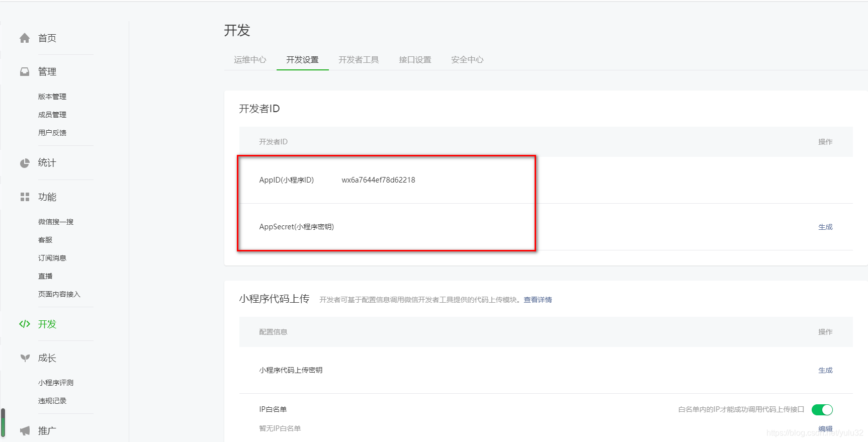
Task: Click the sidebar vertical scrollbar thumb
Action: [3, 422]
